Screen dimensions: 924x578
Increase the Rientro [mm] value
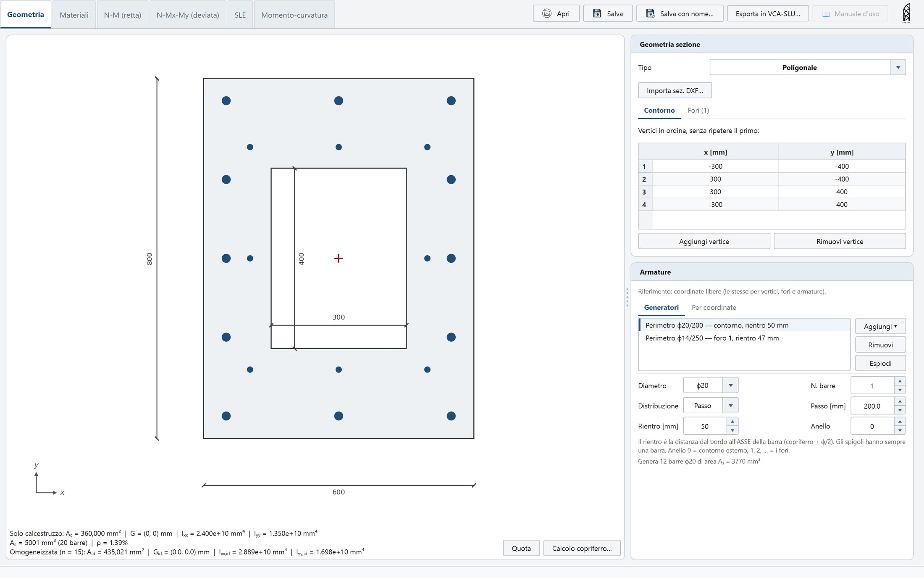[x=732, y=422]
